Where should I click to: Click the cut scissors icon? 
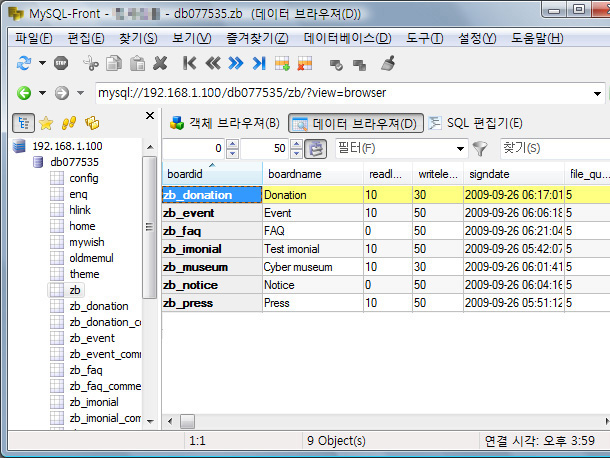point(91,63)
